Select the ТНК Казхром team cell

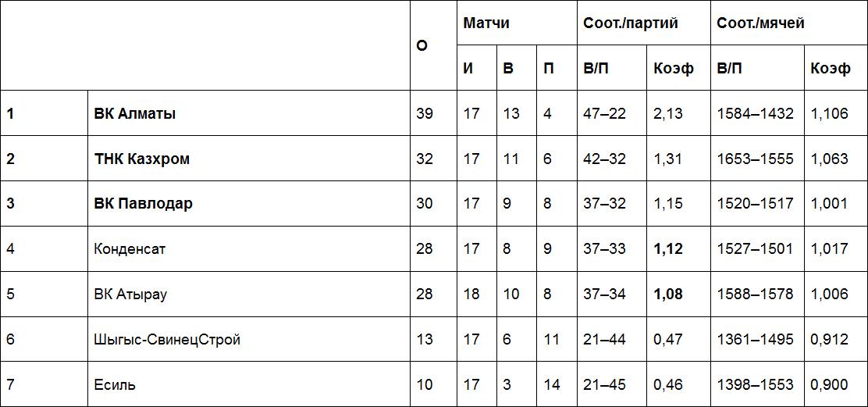pyautogui.click(x=142, y=159)
